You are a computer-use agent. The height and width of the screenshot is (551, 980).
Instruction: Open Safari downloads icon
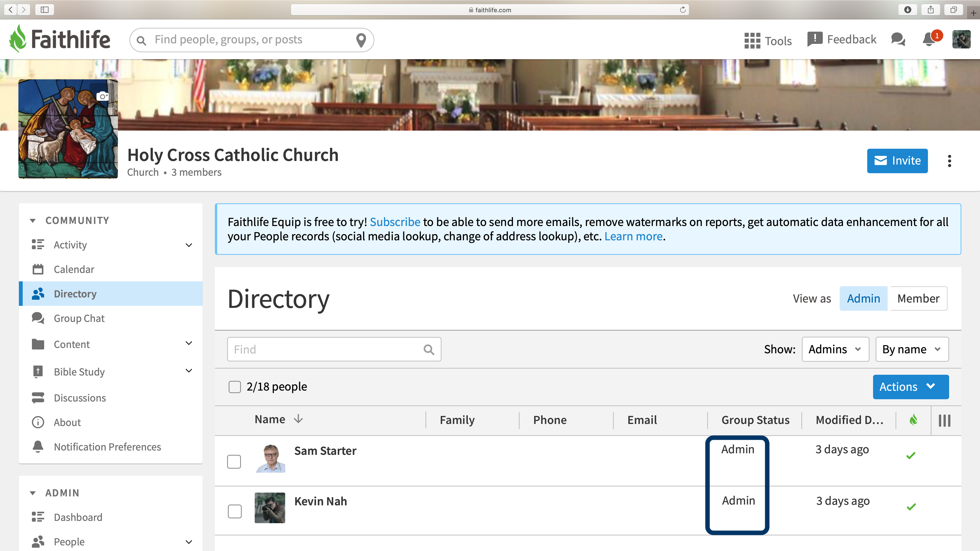[x=908, y=9]
